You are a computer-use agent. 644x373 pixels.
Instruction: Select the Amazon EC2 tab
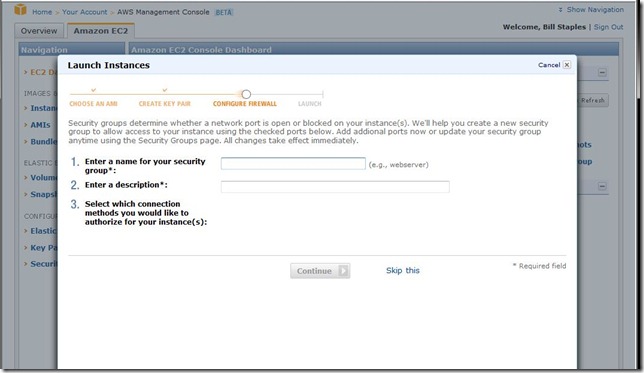pos(101,31)
